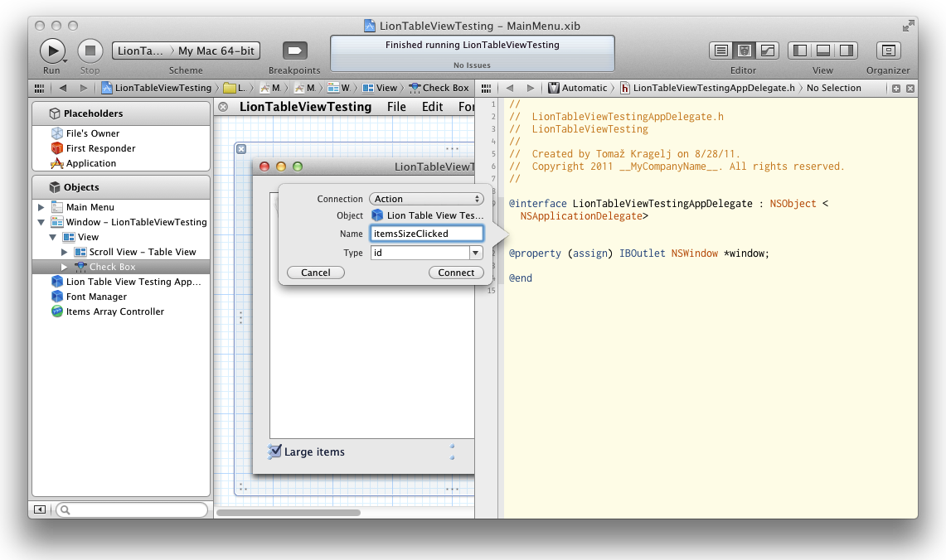This screenshot has height=560, width=946.
Task: Enter full screen using the top-right arrows icon
Action: click(x=908, y=26)
